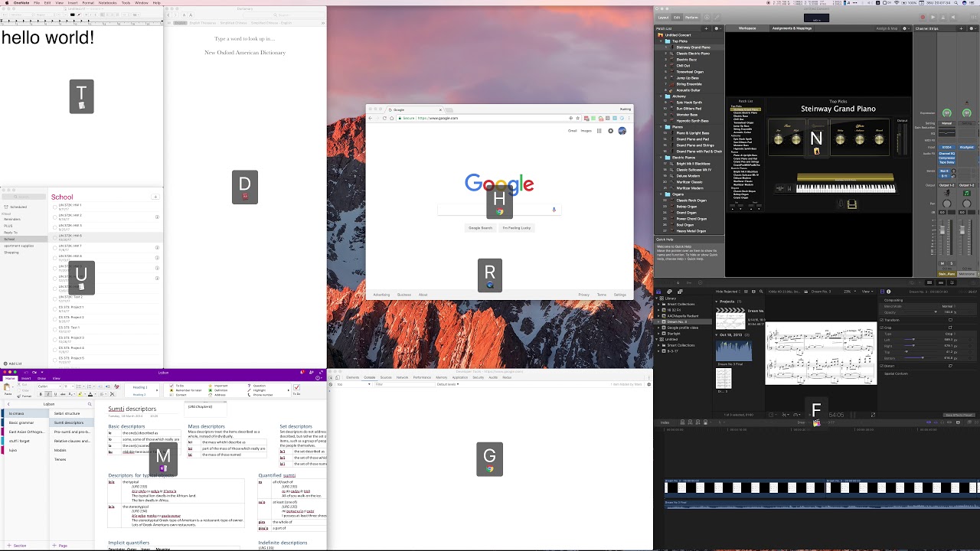Screen dimensions: 980x551
Task: Click the Google voice search microphone
Action: (554, 209)
